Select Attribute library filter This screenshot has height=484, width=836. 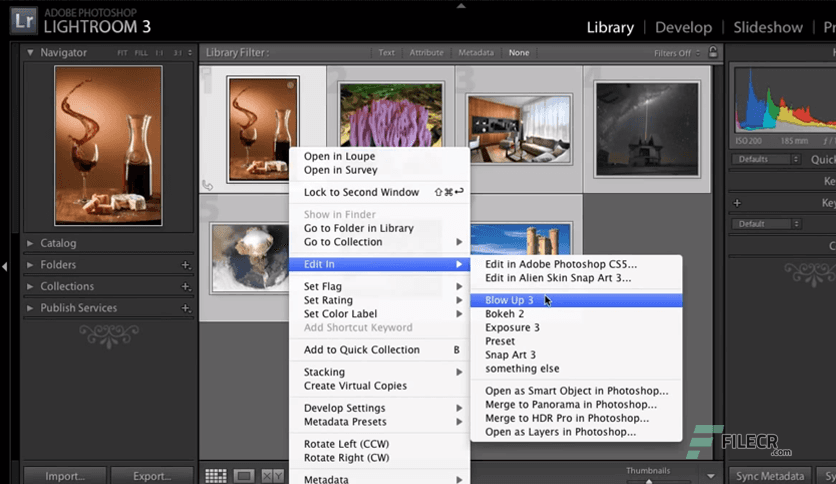point(427,53)
